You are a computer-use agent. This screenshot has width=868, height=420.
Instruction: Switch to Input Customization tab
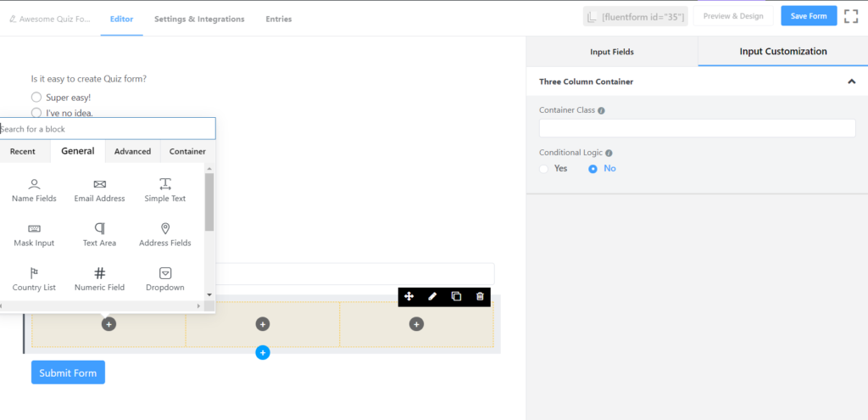(x=783, y=52)
